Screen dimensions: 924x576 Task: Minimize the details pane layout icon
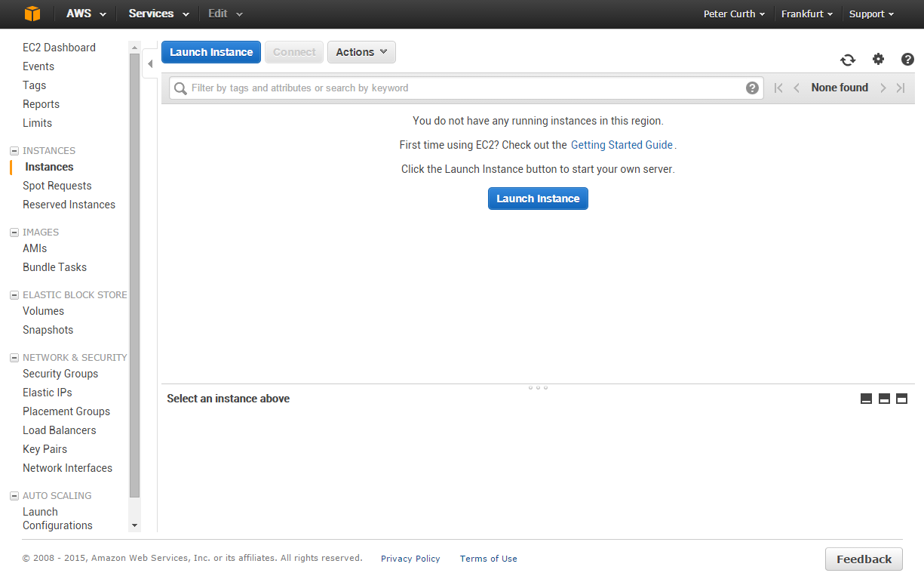click(x=866, y=399)
